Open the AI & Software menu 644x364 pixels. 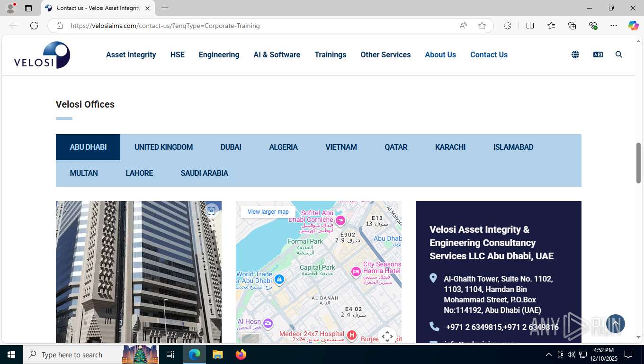(x=277, y=55)
